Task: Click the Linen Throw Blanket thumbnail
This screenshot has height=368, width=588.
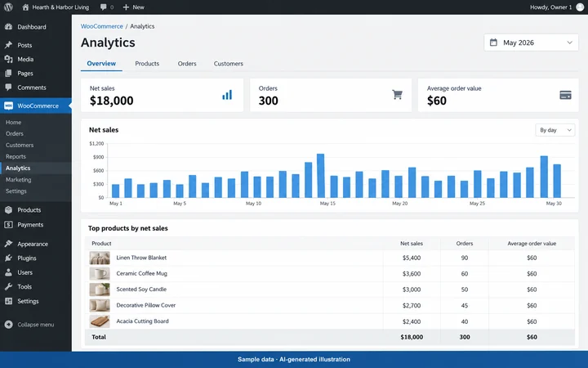Action: click(x=100, y=258)
